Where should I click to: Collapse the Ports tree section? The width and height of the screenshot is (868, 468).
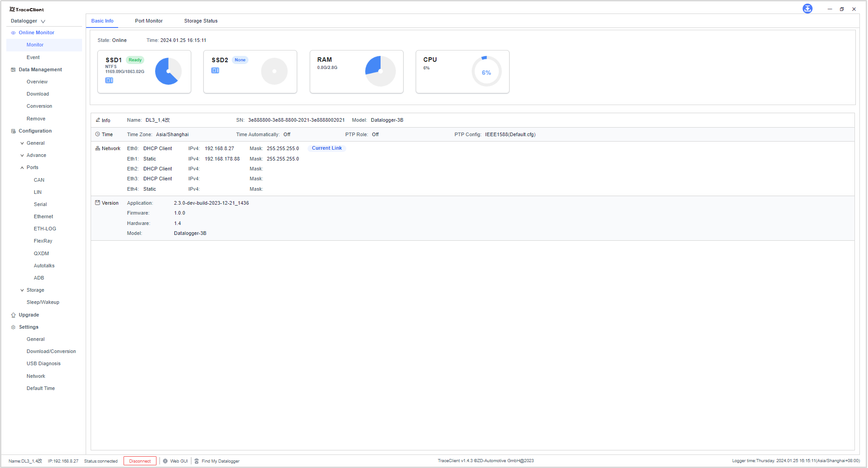(22, 168)
